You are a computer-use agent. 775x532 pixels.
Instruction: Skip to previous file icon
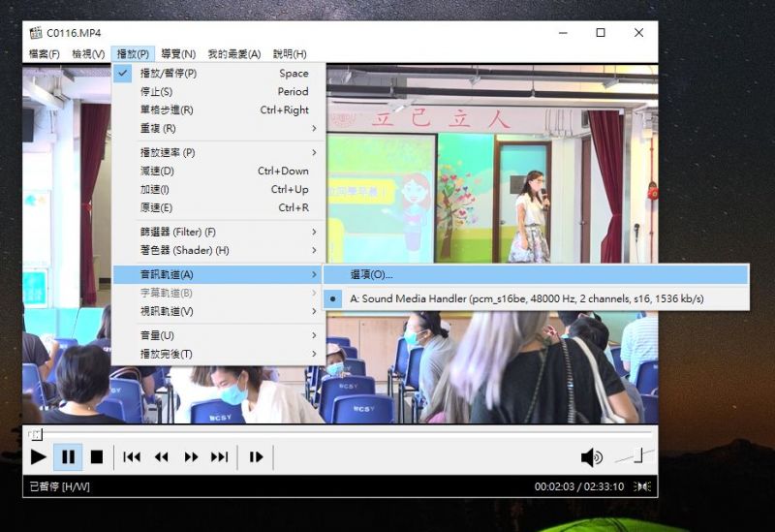point(132,456)
